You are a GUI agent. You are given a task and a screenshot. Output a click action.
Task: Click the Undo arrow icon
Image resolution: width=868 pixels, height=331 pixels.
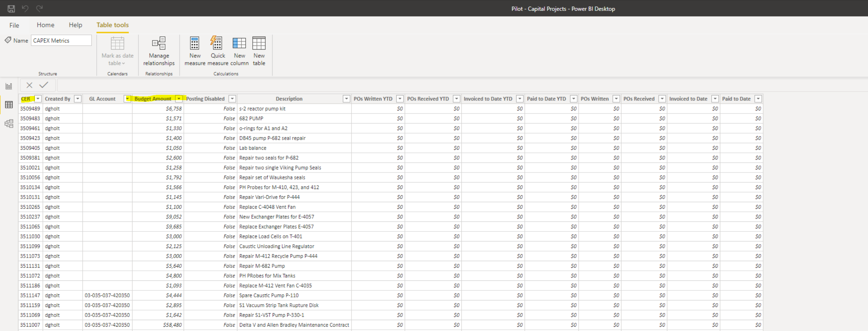[x=25, y=8]
